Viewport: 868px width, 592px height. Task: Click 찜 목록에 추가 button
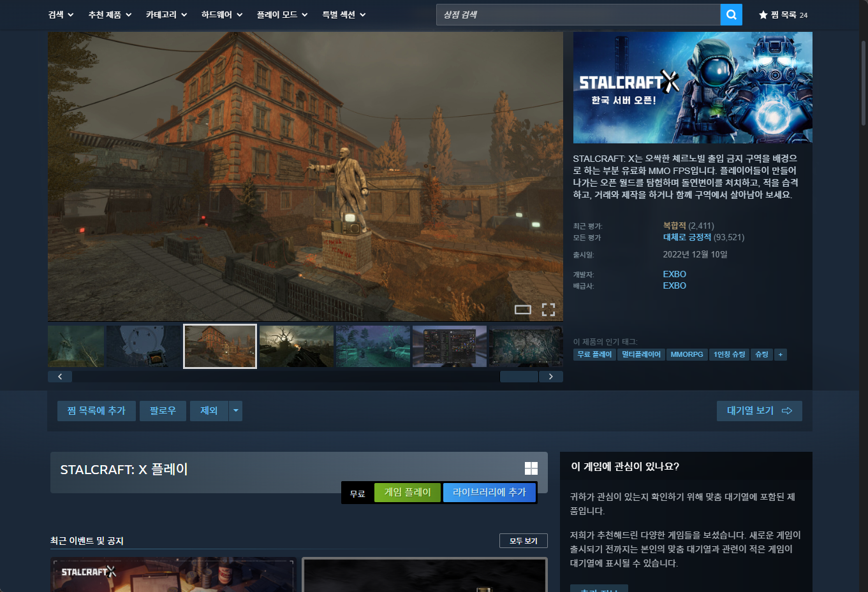pos(96,411)
